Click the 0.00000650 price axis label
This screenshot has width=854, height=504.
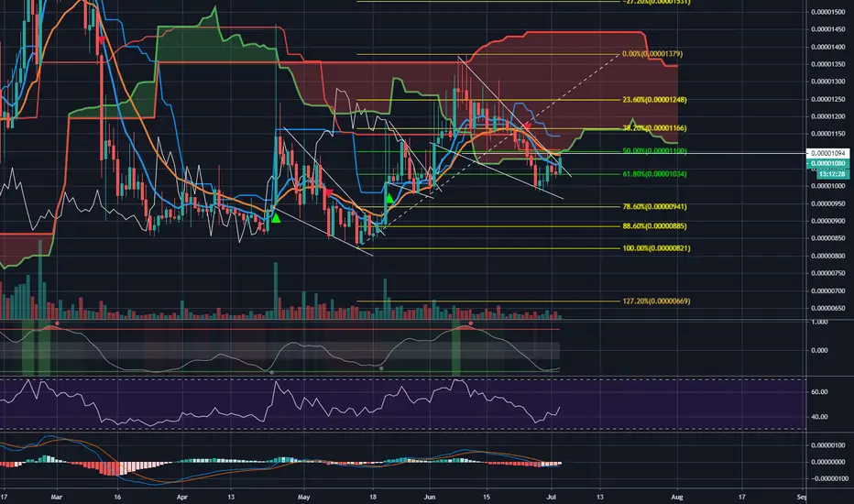[827, 309]
